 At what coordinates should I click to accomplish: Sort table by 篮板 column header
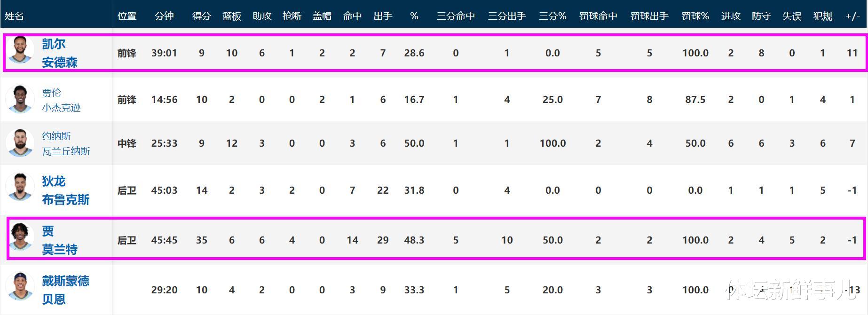click(231, 16)
